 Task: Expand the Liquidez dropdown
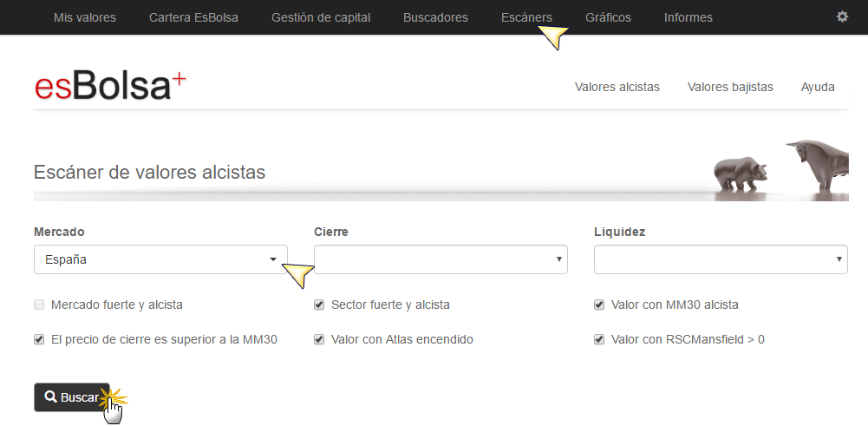(721, 259)
